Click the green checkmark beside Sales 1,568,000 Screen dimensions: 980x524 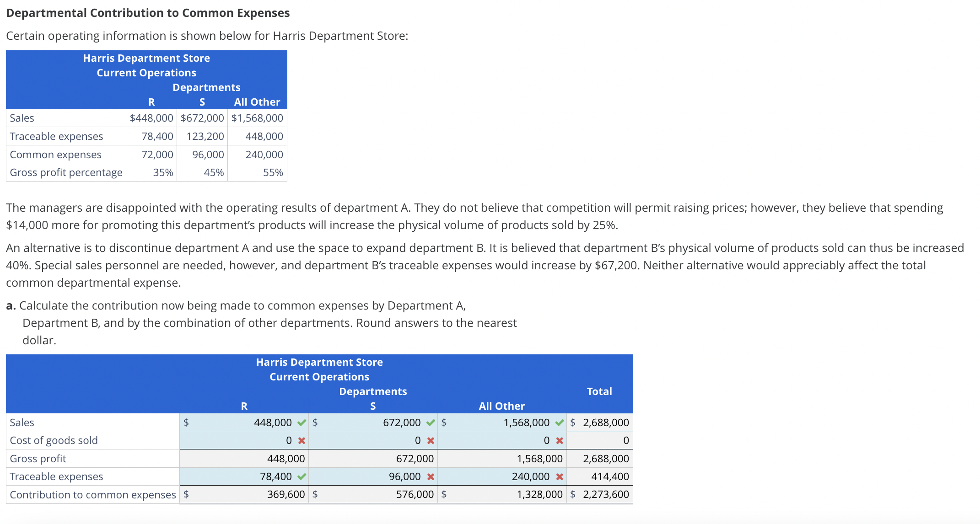[x=559, y=422]
